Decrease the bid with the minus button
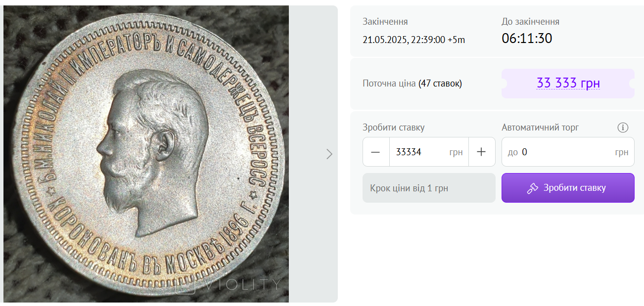 375,152
